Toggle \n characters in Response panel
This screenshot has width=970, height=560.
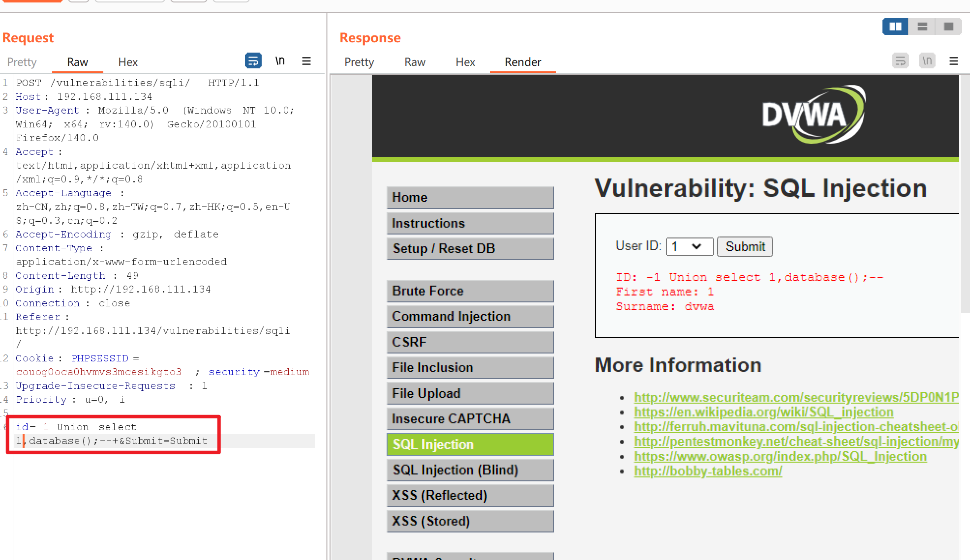[x=927, y=61]
